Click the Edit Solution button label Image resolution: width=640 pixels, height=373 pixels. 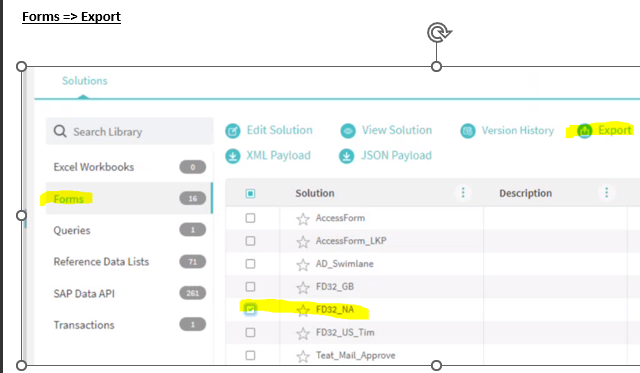click(x=280, y=130)
